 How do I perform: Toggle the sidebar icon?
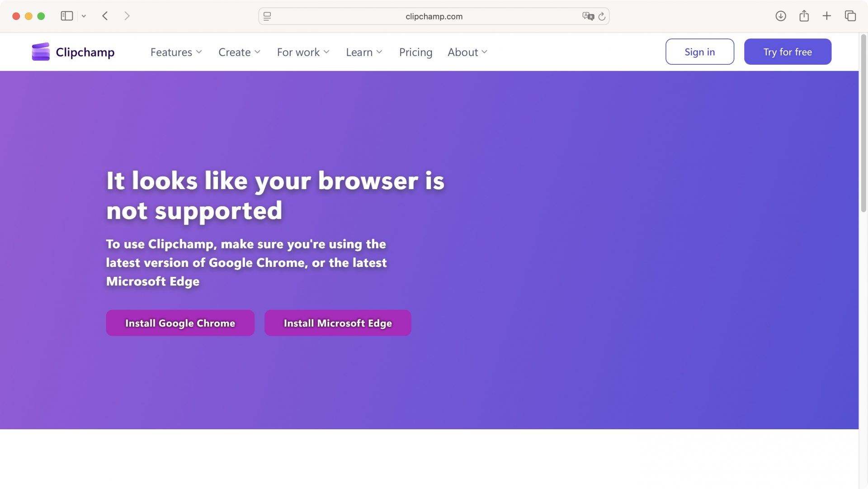click(x=66, y=15)
